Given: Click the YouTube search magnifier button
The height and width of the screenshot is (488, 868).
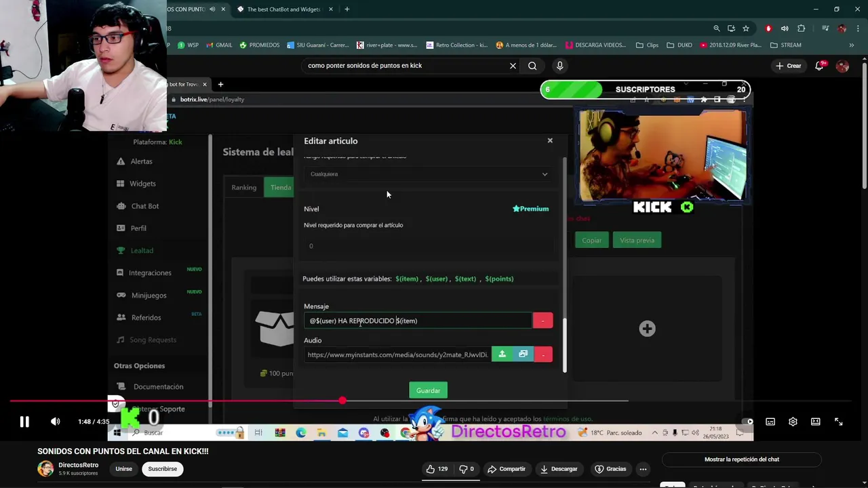Looking at the screenshot, I should 532,66.
